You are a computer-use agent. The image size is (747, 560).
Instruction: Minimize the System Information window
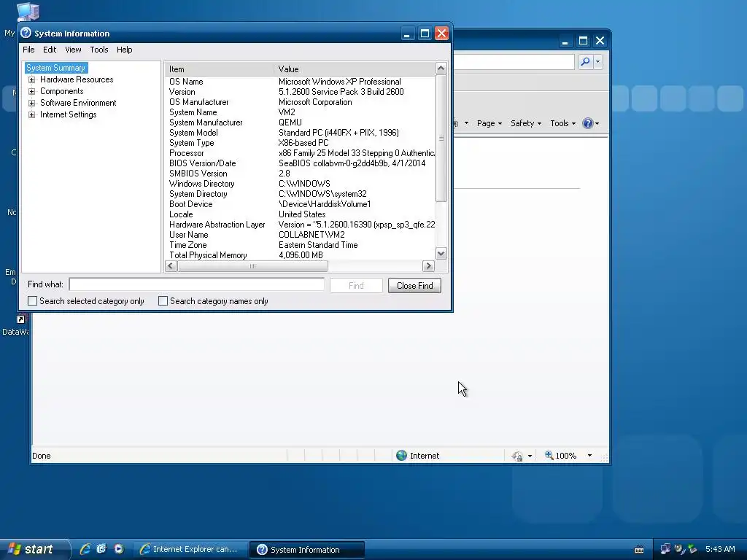point(407,34)
